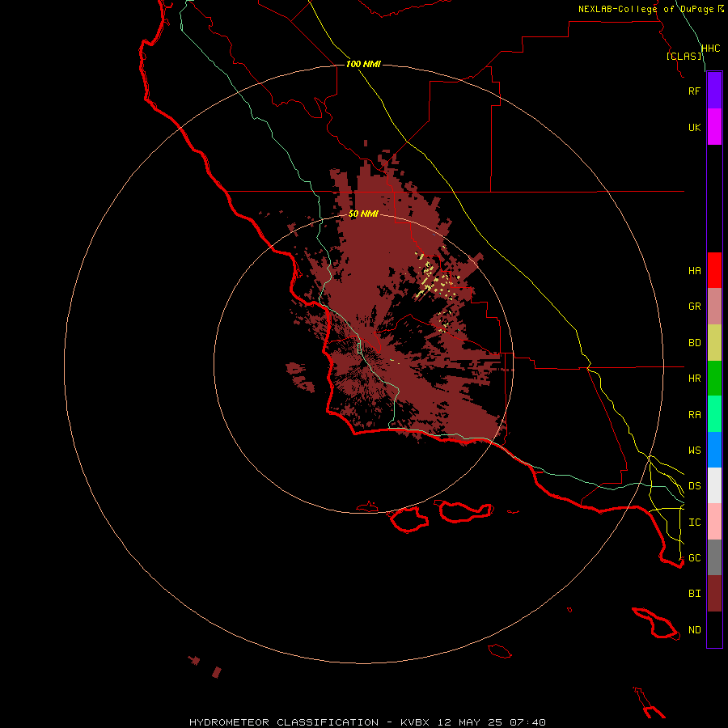Click the light green RA swatch
The image size is (728, 728).
click(x=714, y=414)
